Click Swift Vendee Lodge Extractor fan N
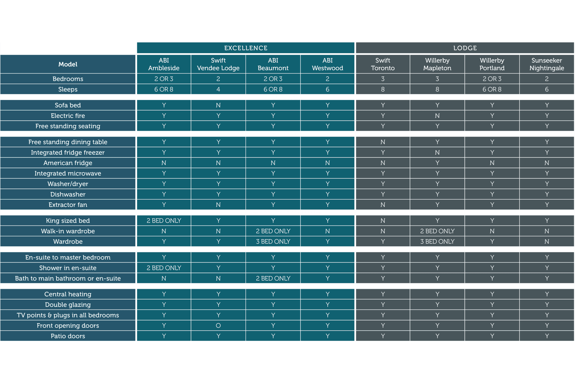The height and width of the screenshot is (392, 575). point(218,205)
